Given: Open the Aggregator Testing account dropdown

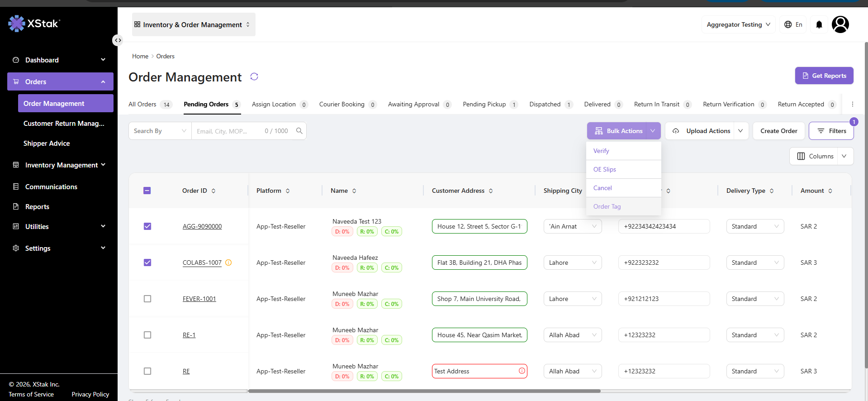Looking at the screenshot, I should pyautogui.click(x=738, y=24).
